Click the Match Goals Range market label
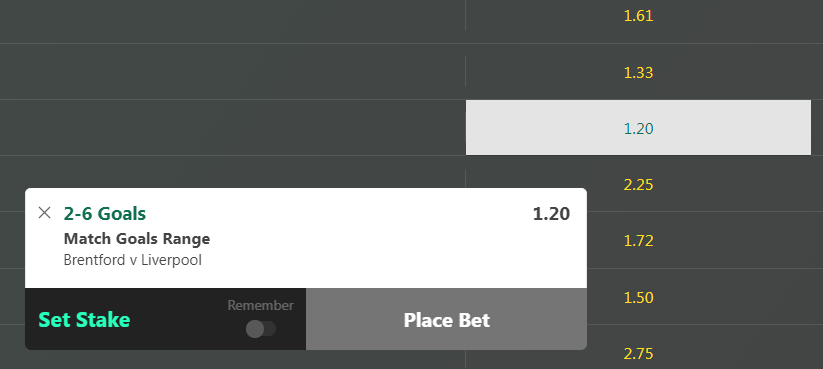The width and height of the screenshot is (823, 369). tap(137, 239)
